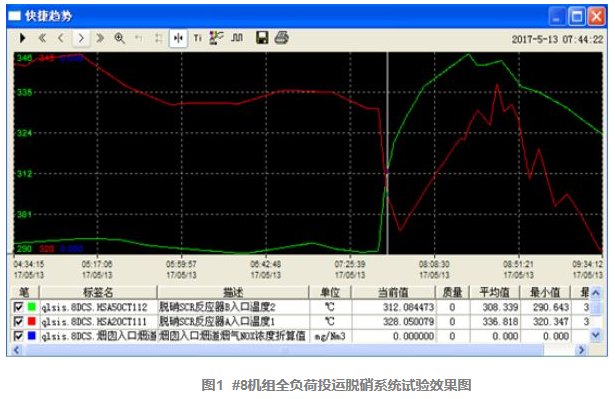This screenshot has width=615, height=399.
Task: Click the play trend button
Action: pyautogui.click(x=23, y=38)
